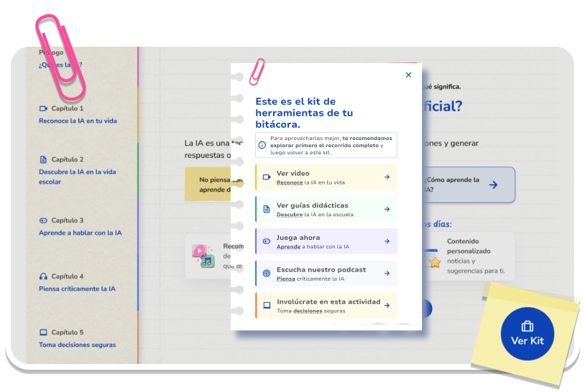This screenshot has width=585, height=392.
Task: Select Involúcrate en esta actividad card
Action: tap(326, 305)
